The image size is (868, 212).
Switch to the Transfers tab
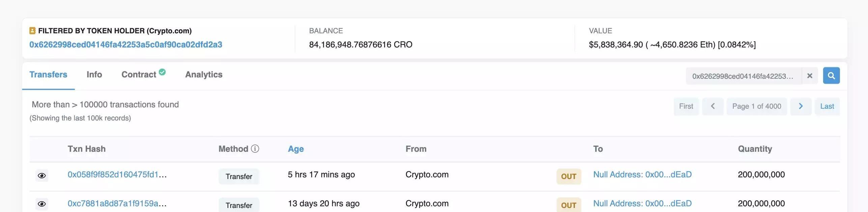pos(48,75)
